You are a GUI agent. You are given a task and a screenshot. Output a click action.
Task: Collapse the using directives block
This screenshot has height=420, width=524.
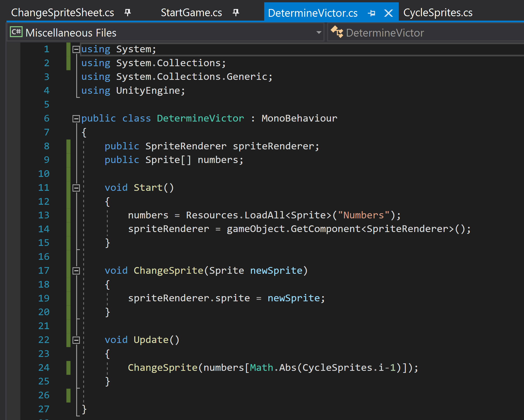click(76, 49)
